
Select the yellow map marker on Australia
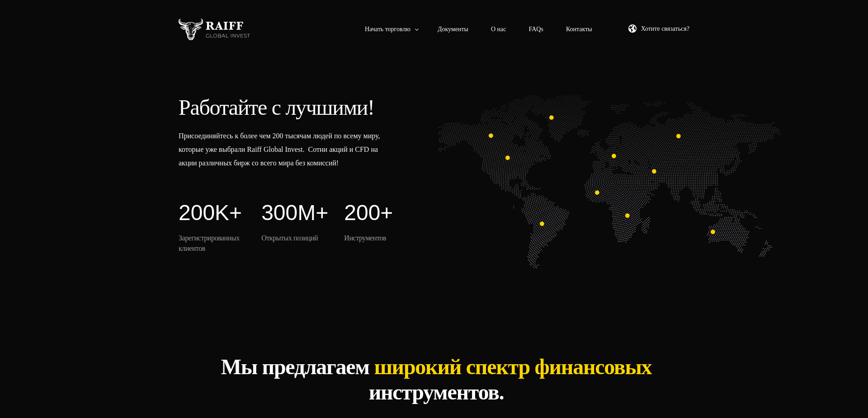click(712, 231)
